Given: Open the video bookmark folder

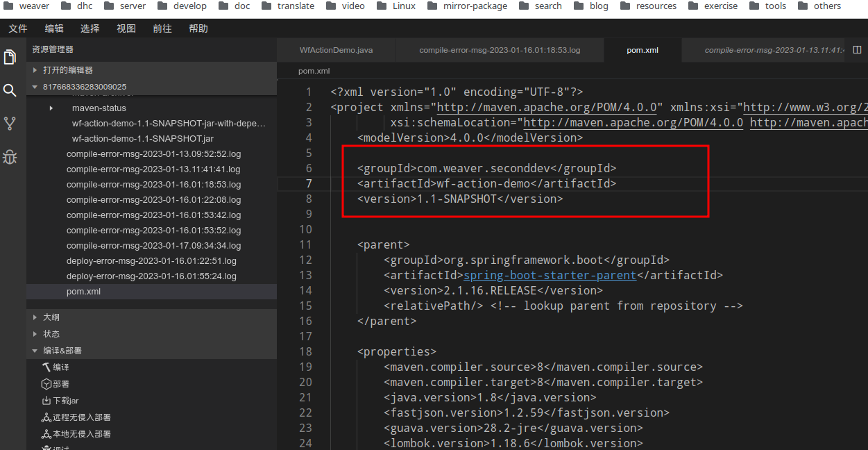Looking at the screenshot, I should tap(346, 6).
